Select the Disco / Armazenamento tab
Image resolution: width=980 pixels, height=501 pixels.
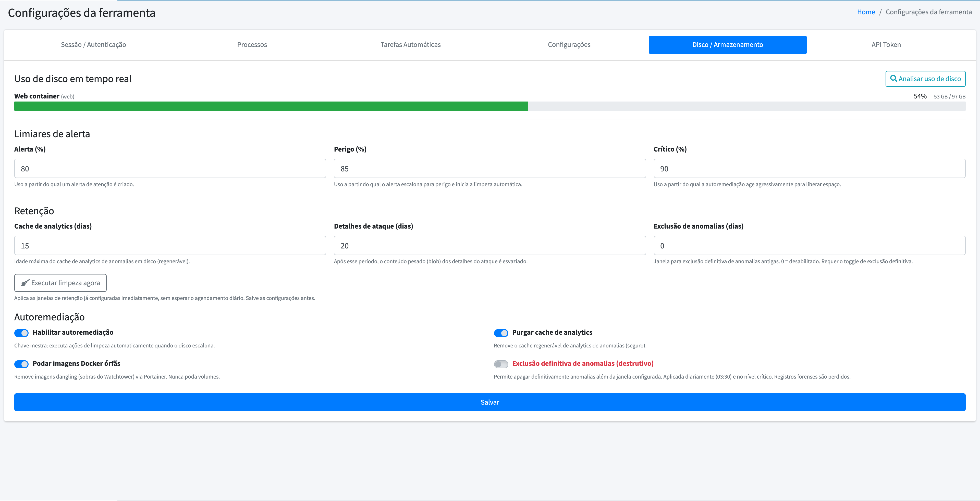(x=727, y=45)
